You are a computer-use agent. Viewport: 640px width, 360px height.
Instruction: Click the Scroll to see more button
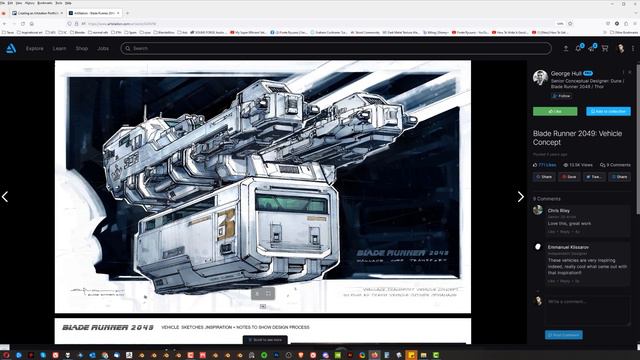tap(265, 340)
